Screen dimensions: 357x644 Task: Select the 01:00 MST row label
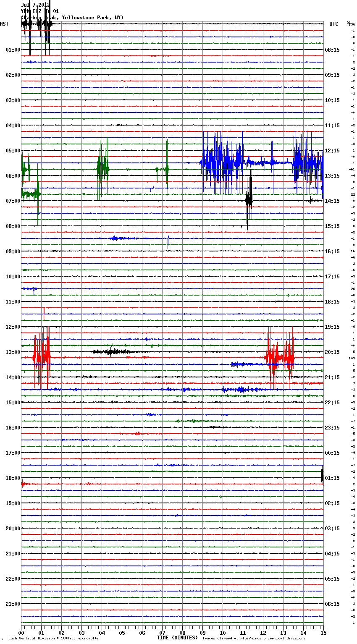pyautogui.click(x=13, y=50)
